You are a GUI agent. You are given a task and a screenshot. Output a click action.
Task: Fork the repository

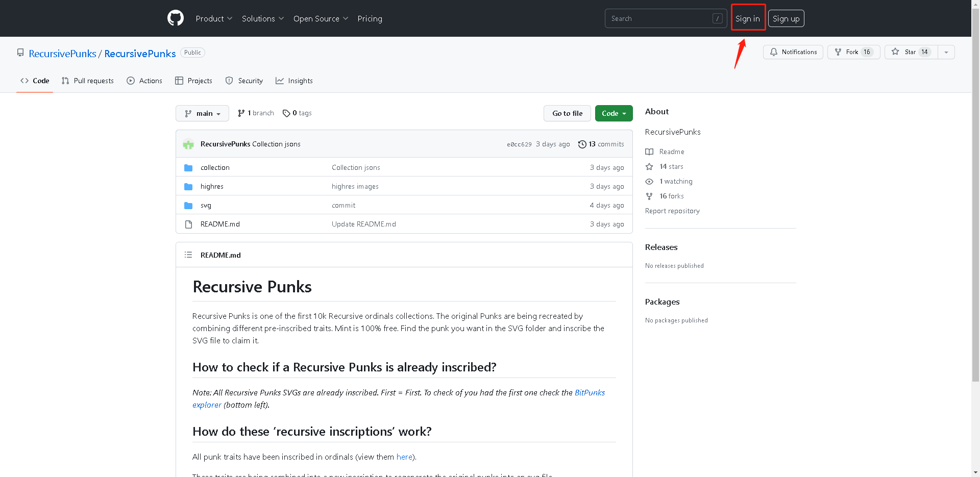point(853,52)
